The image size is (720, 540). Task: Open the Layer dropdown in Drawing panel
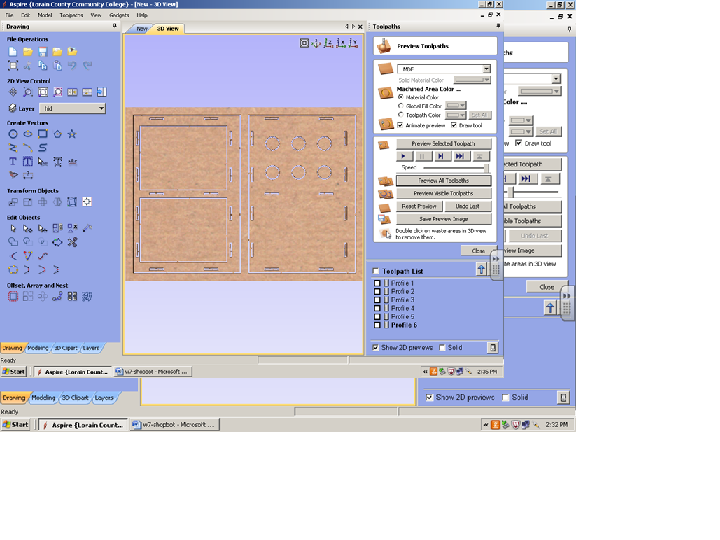73,108
